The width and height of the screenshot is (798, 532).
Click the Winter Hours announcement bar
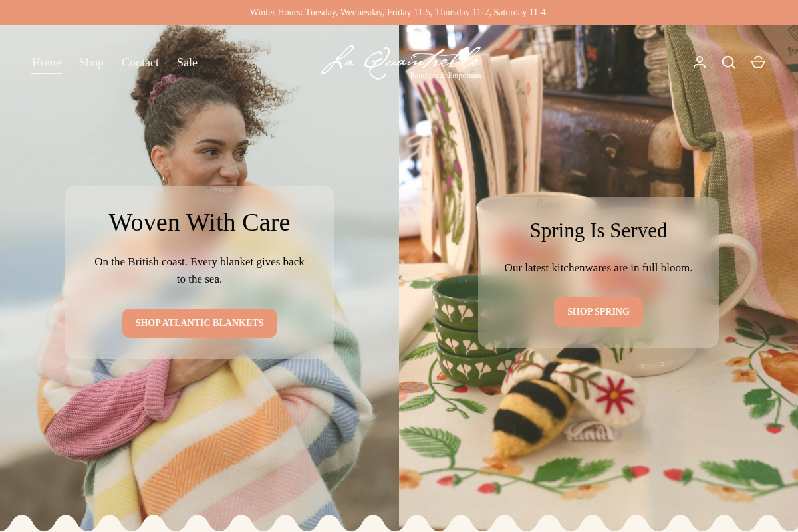399,12
